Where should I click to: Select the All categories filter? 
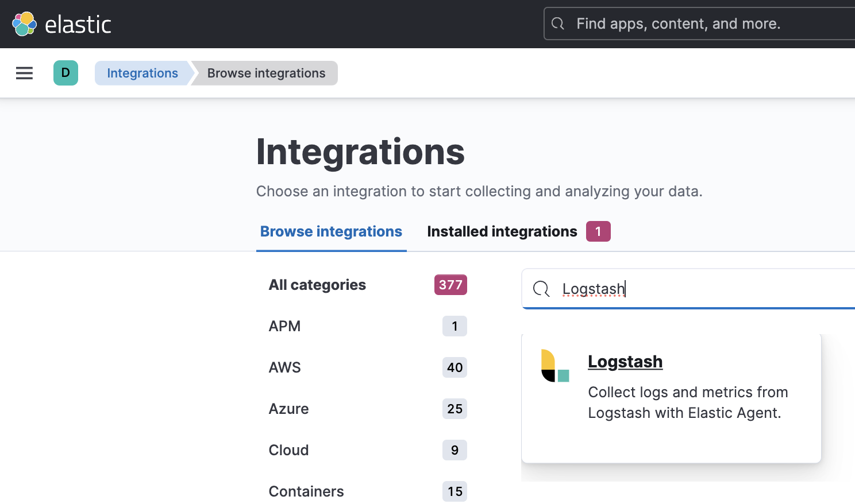click(317, 285)
